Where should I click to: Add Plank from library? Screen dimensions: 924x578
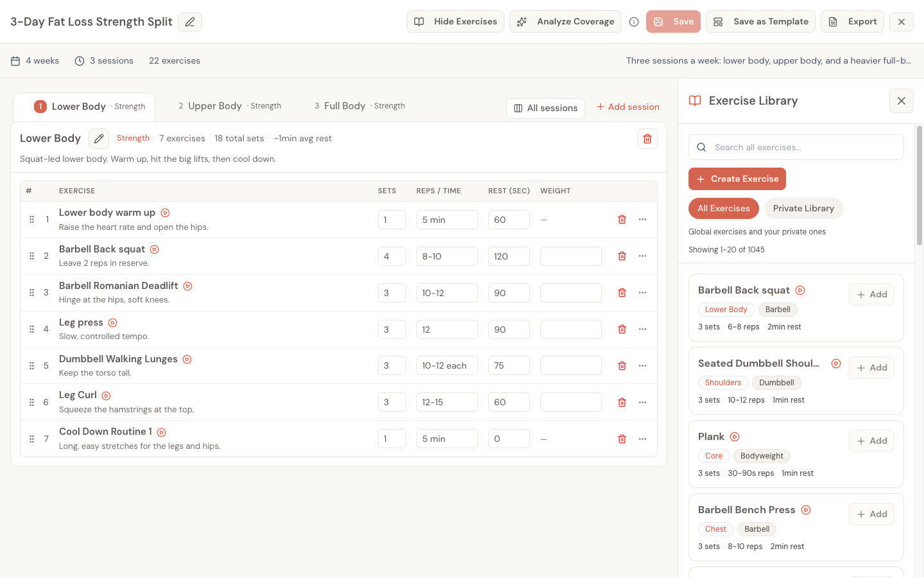(871, 441)
